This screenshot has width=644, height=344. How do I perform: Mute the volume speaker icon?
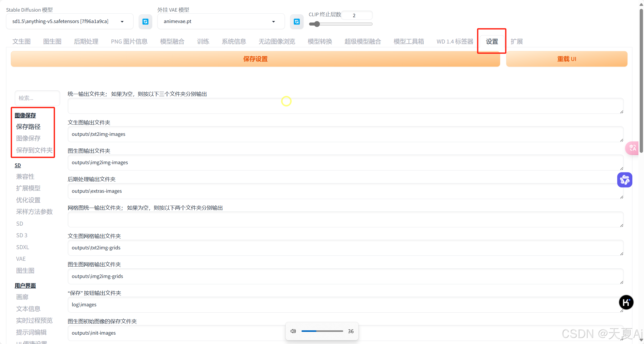pyautogui.click(x=293, y=331)
